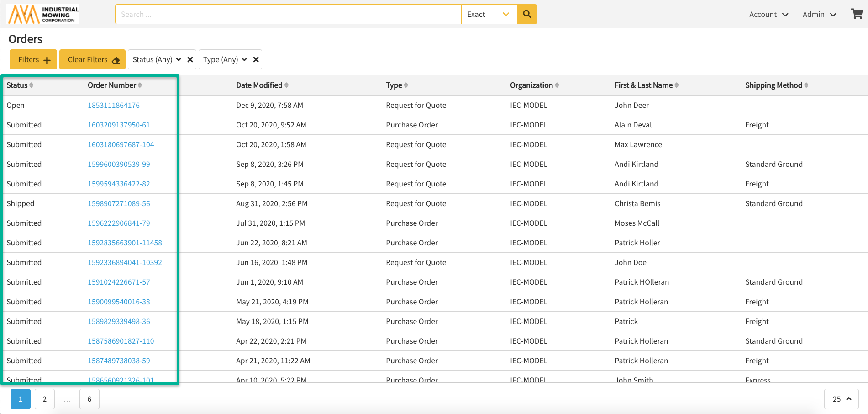Open the Admin menu

click(x=819, y=14)
